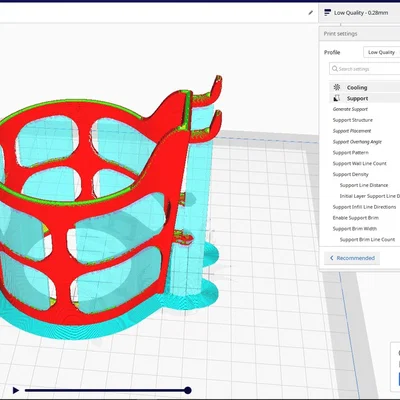Click the Cooling fan icon
Viewport: 400px width, 400px height.
coord(337,87)
